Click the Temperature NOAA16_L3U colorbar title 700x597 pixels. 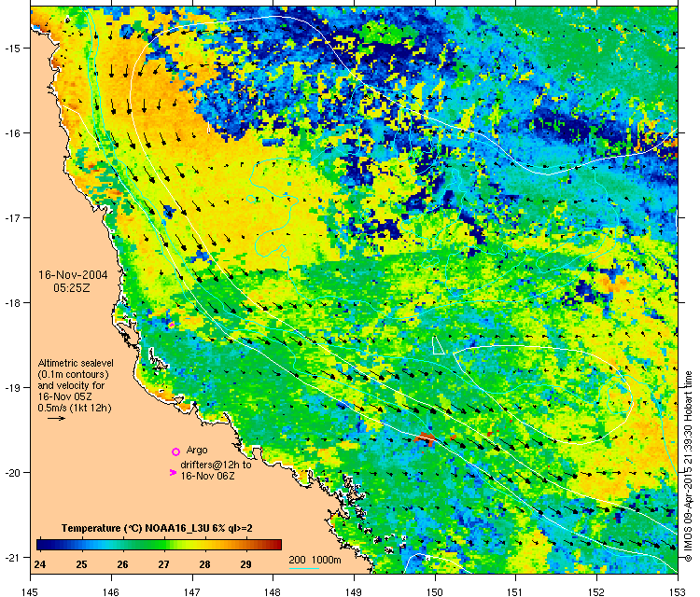(157, 528)
